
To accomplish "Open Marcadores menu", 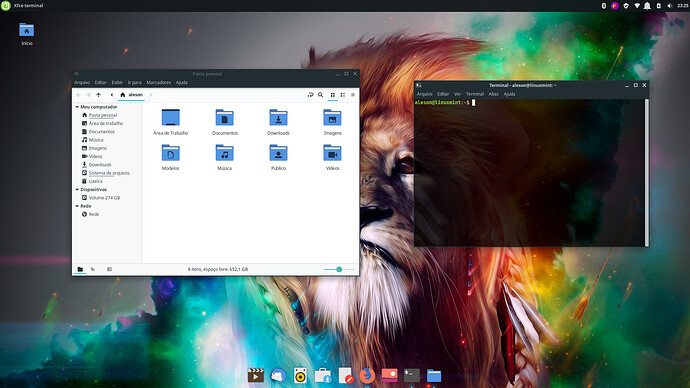I will tap(158, 82).
